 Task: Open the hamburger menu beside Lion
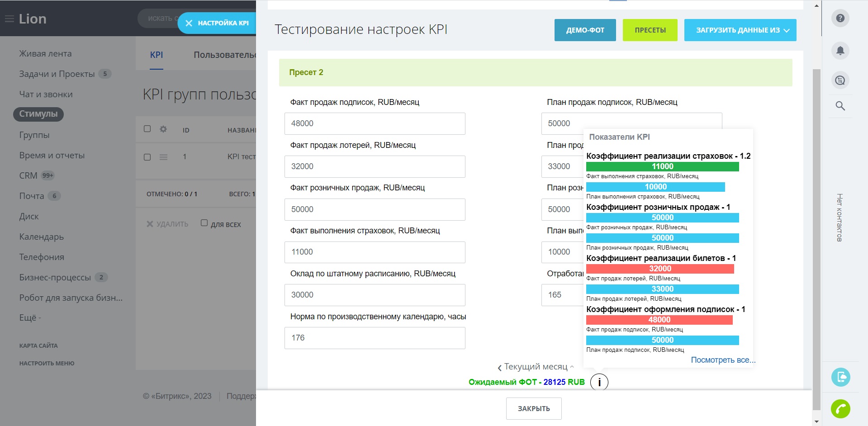pos(9,19)
